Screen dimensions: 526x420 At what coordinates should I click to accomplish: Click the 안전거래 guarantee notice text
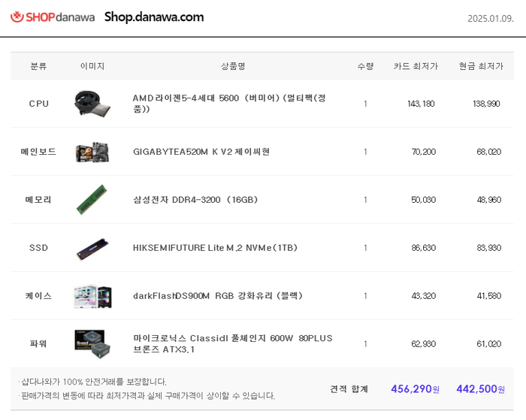point(92,382)
